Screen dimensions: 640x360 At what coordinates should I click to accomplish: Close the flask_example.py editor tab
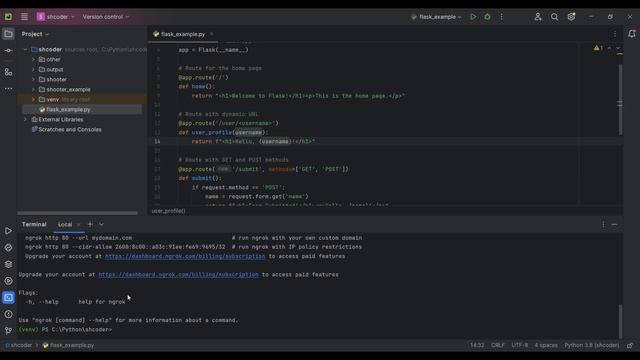click(211, 34)
